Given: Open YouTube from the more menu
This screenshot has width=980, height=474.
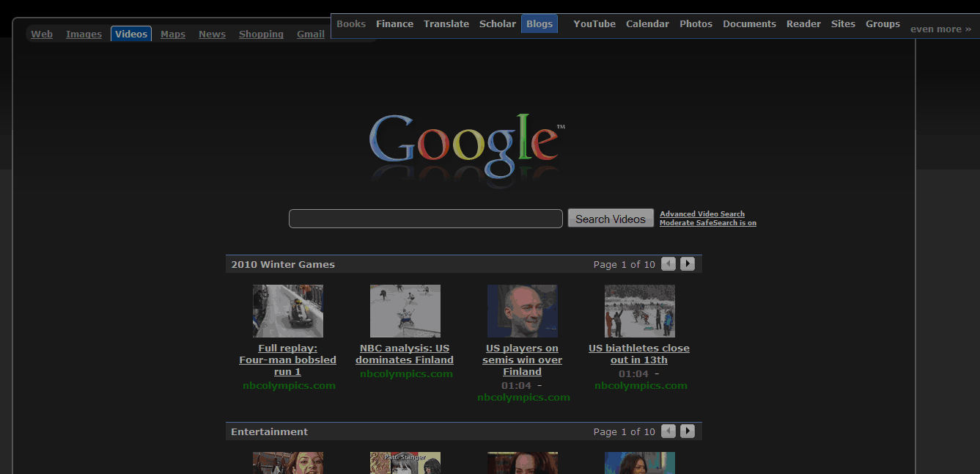Looking at the screenshot, I should pos(594,23).
